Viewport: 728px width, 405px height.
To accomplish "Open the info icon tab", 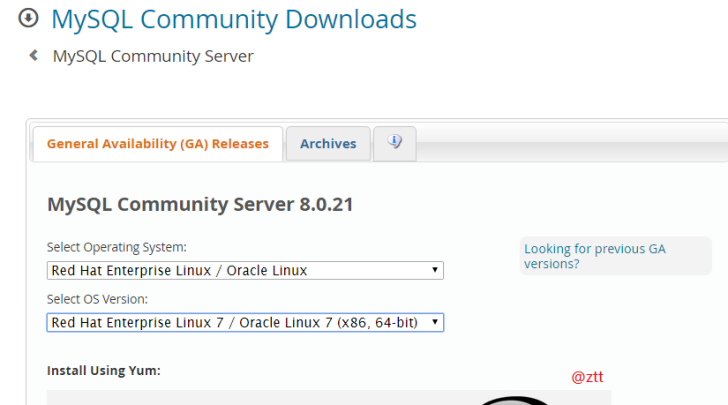I will [x=394, y=143].
